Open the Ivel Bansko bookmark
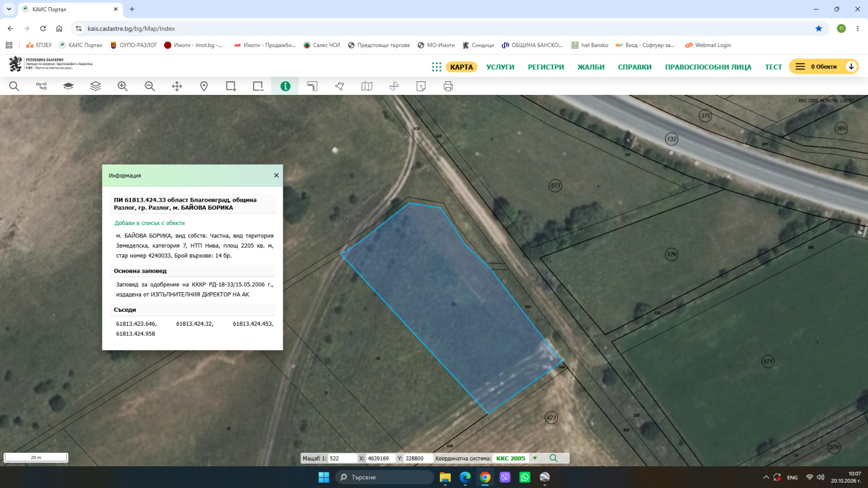Screen dimensions: 868x488 [x=590, y=45]
